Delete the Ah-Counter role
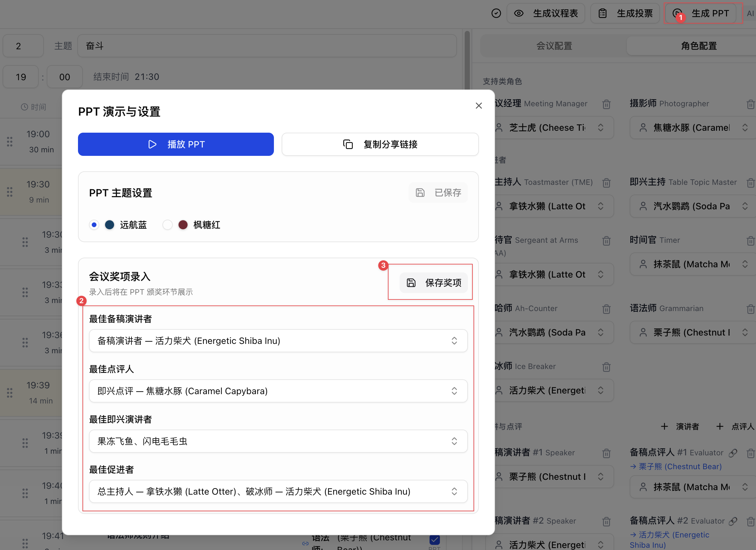756x550 pixels. 606,309
